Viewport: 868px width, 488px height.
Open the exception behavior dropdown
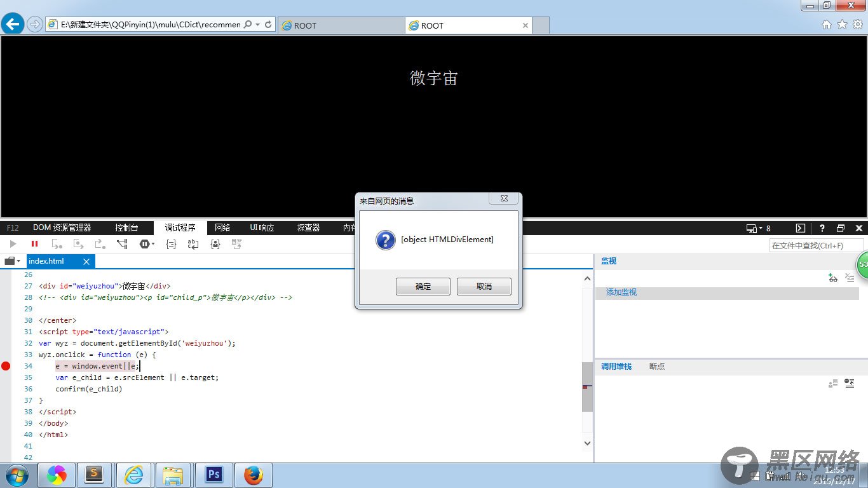(x=147, y=244)
